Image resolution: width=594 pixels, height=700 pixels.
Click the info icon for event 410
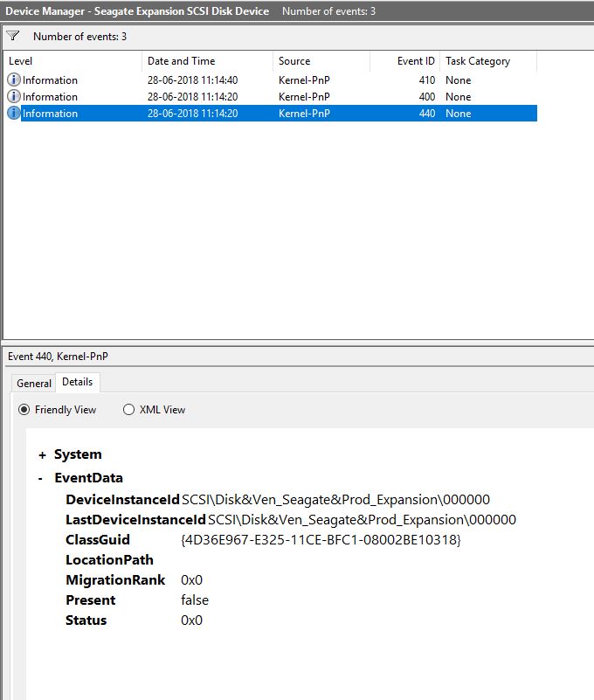point(14,80)
